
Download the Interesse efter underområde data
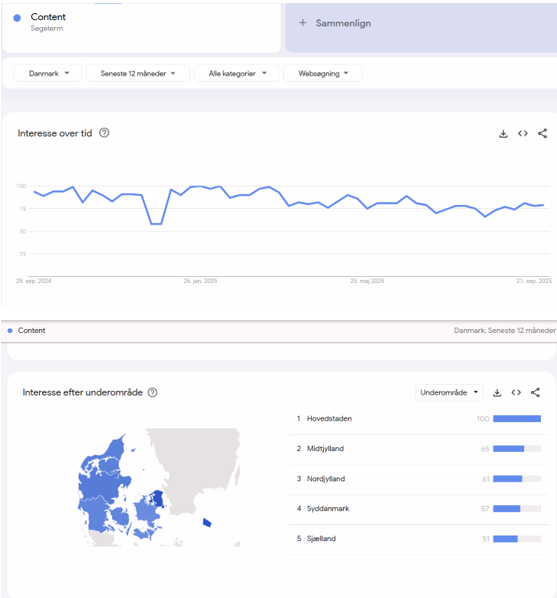point(497,392)
